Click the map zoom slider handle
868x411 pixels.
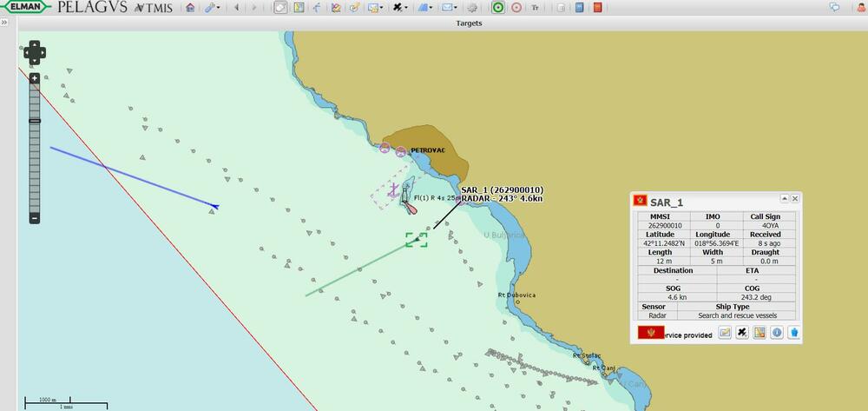[35, 121]
